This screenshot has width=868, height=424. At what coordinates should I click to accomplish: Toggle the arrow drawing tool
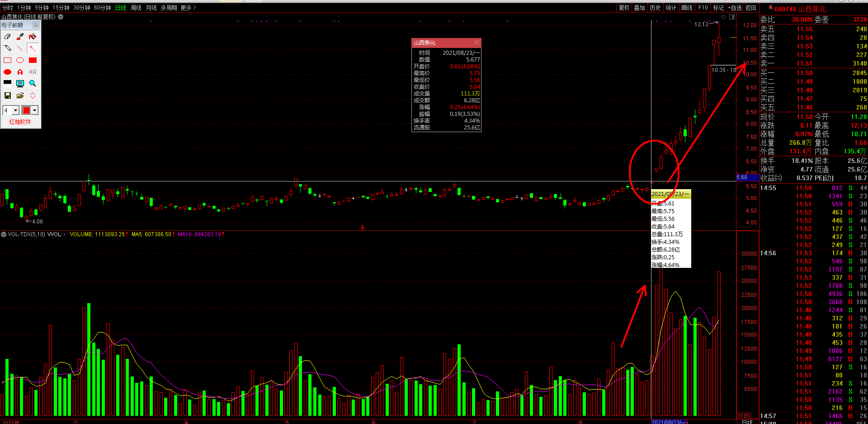pos(33,48)
